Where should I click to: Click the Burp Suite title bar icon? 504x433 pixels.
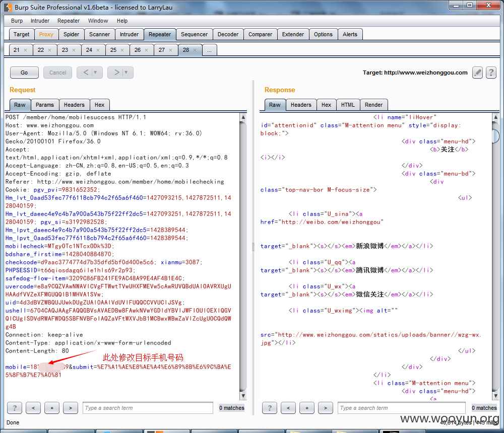(8, 8)
